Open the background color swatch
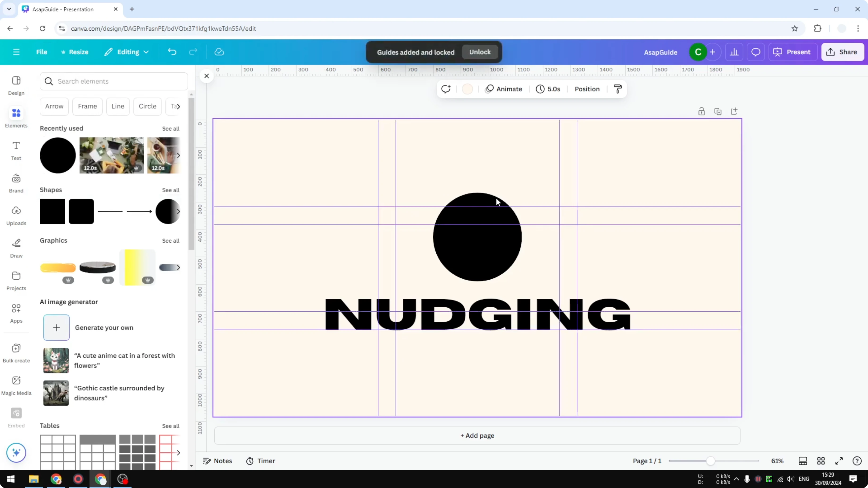Image resolution: width=868 pixels, height=488 pixels. 467,89
